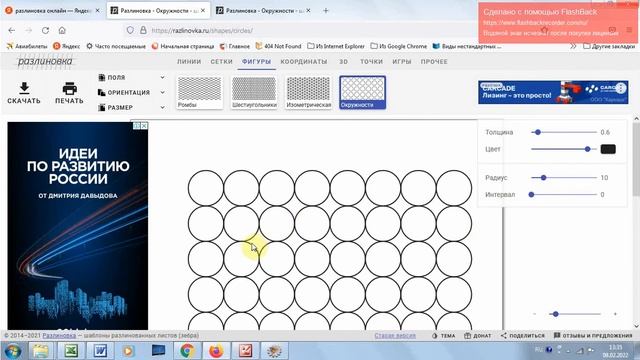Viewport: 640px width, 360px height.
Task: Open the Другие закладки folder
Action: [x=609, y=46]
